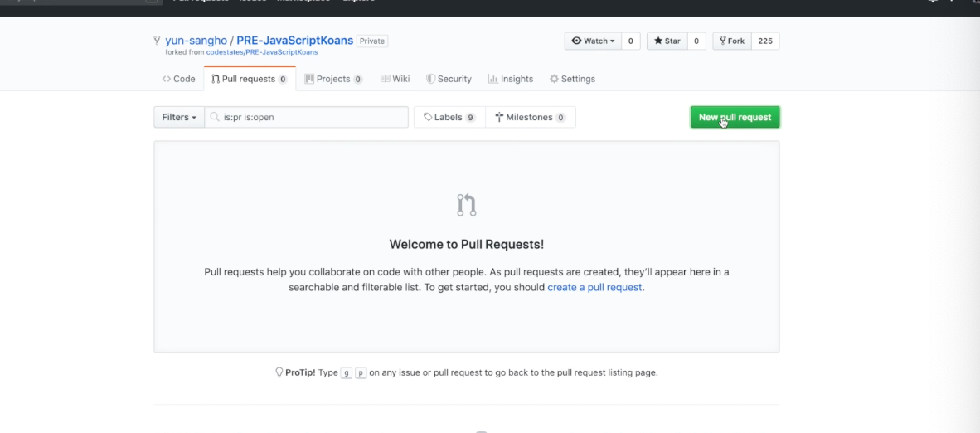
Task: Star this repository
Action: 667,41
